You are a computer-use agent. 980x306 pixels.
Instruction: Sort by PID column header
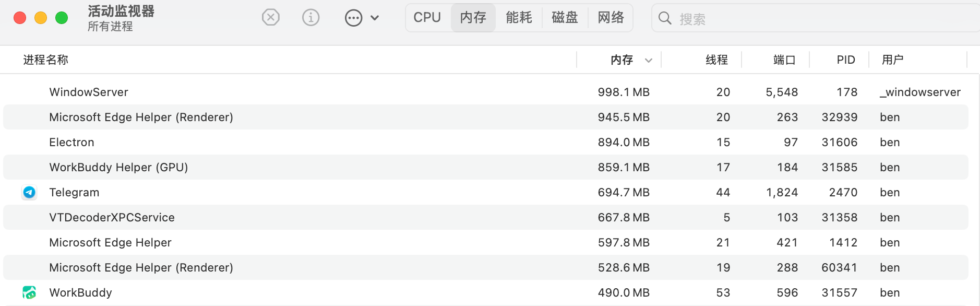coord(846,60)
